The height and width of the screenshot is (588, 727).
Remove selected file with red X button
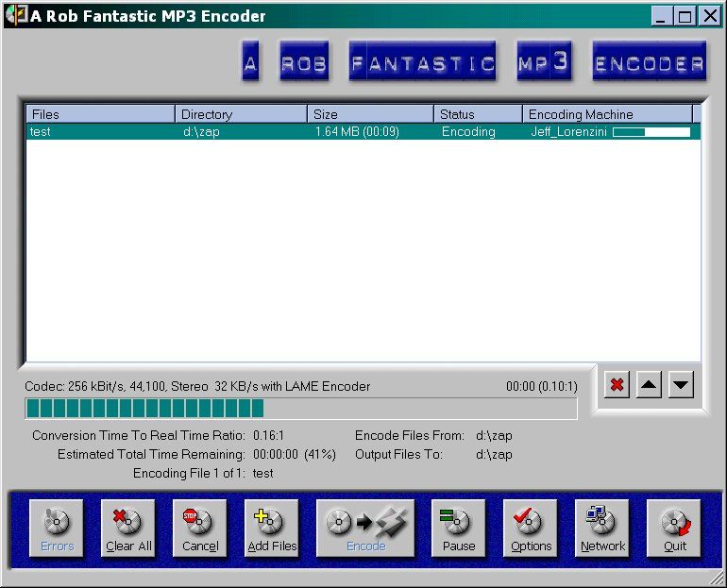pos(617,385)
